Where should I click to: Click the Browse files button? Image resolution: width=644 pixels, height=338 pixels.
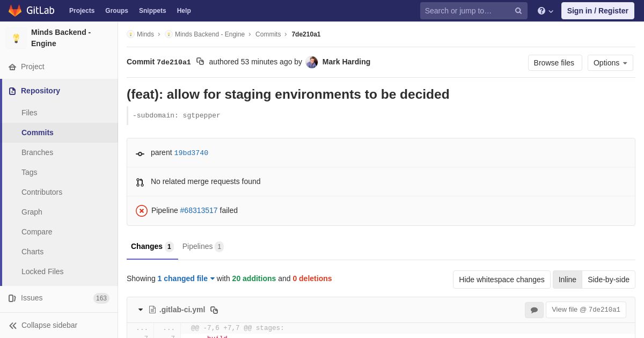[x=554, y=63]
